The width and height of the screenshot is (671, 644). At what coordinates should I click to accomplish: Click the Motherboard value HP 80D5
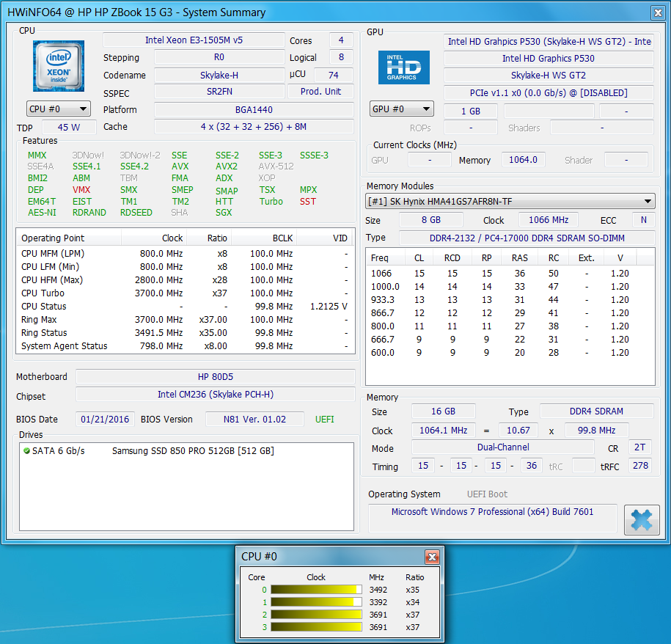coord(216,376)
